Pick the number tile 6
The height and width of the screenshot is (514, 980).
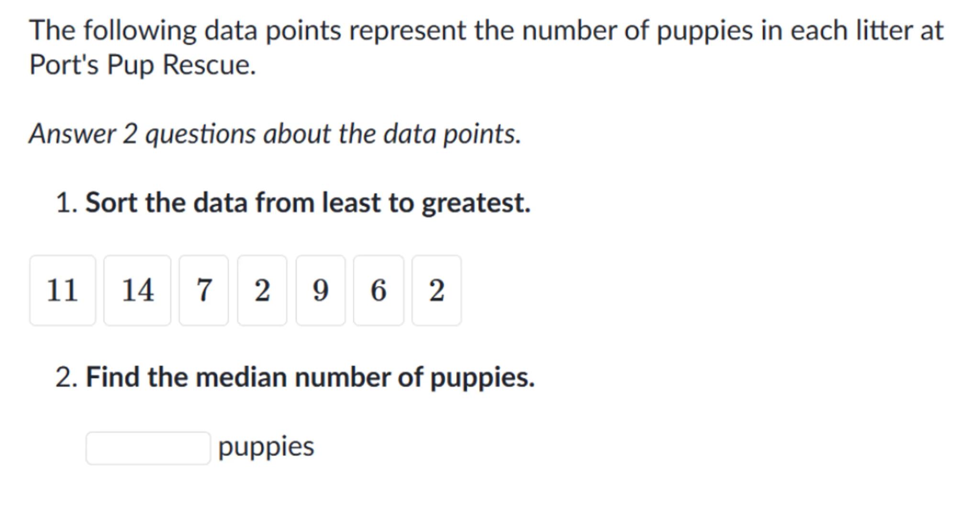pyautogui.click(x=379, y=291)
